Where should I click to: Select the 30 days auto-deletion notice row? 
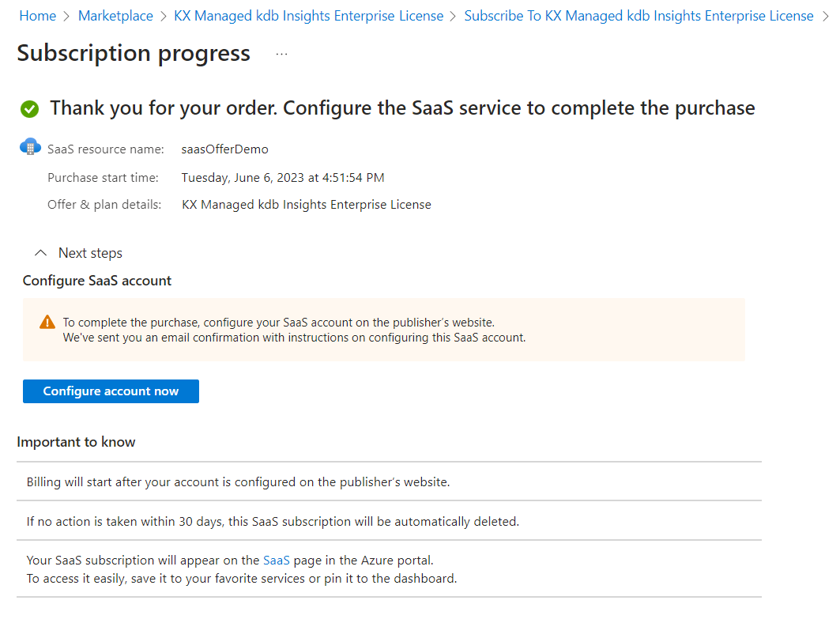273,522
